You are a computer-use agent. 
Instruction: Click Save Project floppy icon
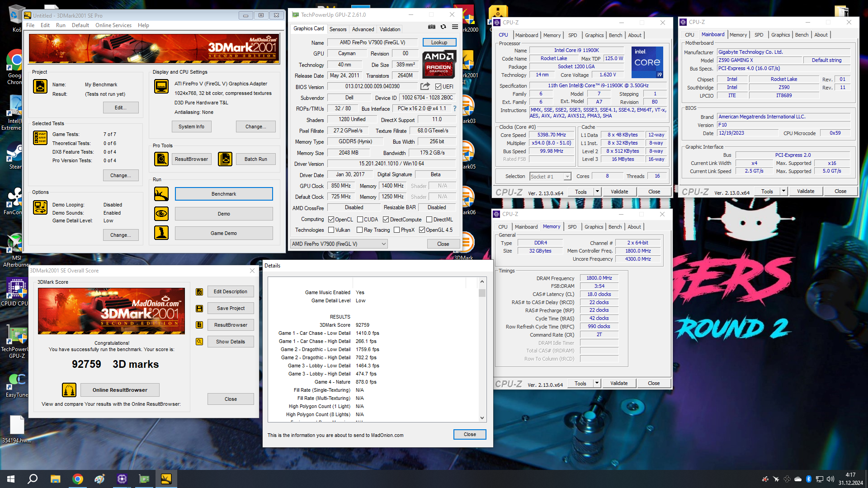click(x=199, y=308)
